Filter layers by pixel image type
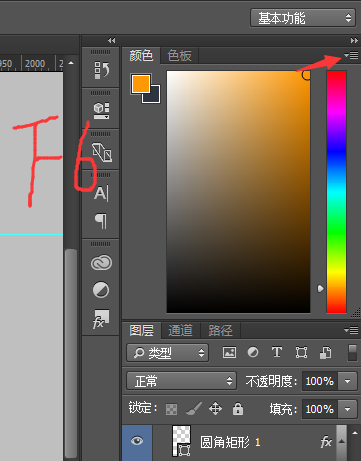 [229, 352]
